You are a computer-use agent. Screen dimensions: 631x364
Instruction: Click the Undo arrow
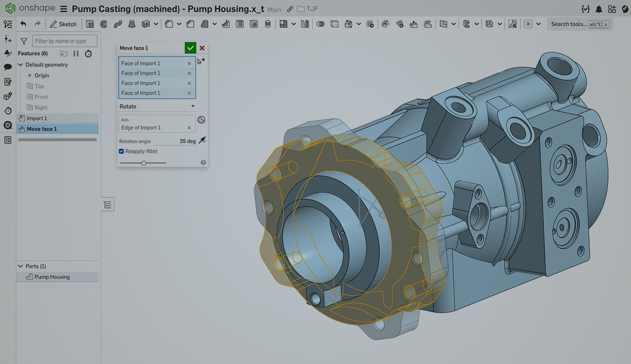click(23, 24)
